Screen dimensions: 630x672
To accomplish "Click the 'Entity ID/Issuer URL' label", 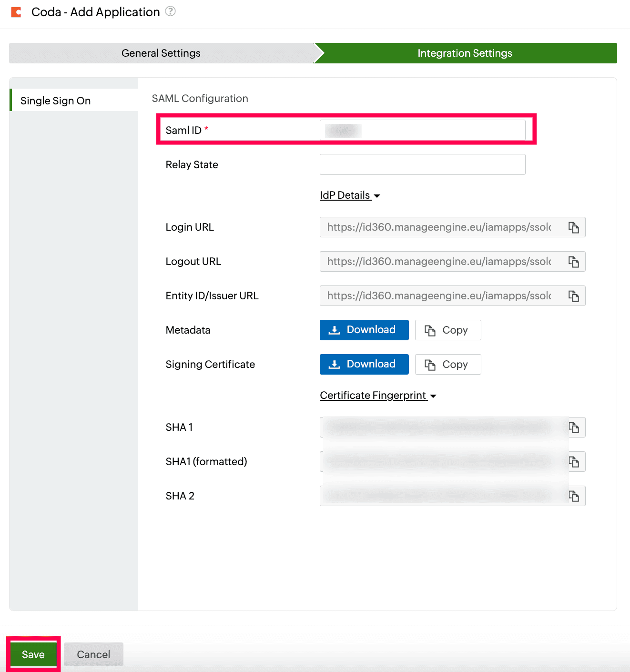I will point(212,295).
